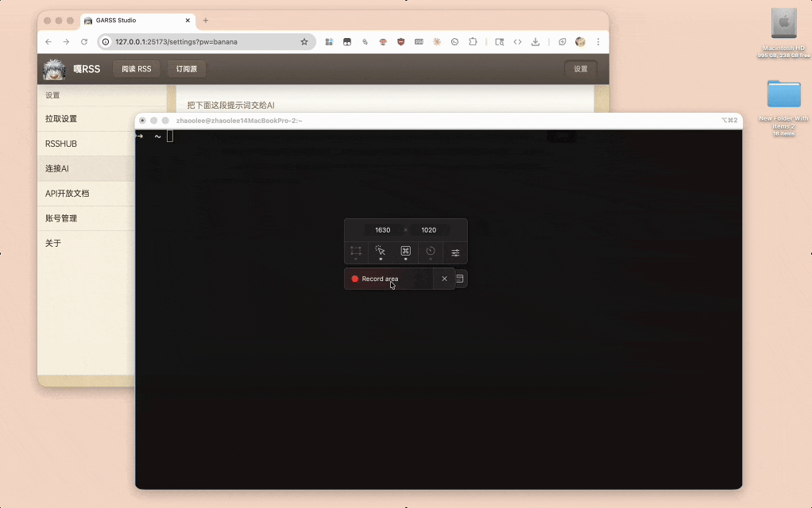This screenshot has height=508, width=812.
Task: Click the 把下面这段提示词交给AI heading
Action: [x=231, y=105]
